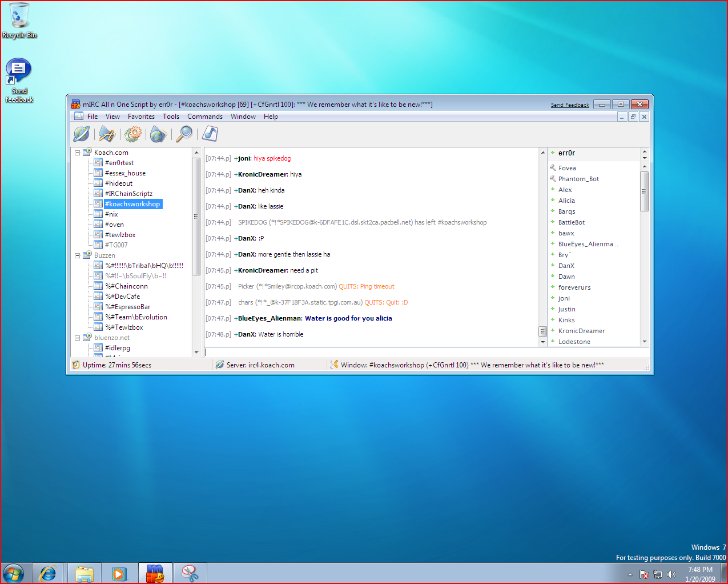The height and width of the screenshot is (584, 728).
Task: Open the Start menu orb
Action: coord(13,573)
